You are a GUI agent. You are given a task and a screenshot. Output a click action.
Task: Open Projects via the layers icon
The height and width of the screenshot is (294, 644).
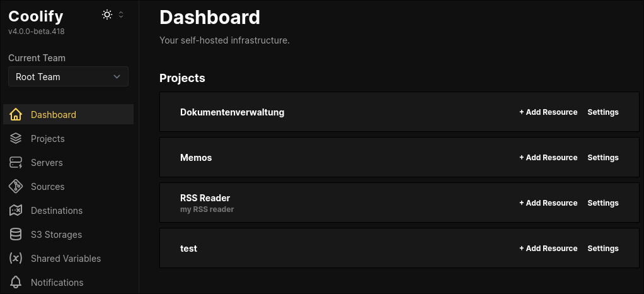(x=16, y=139)
